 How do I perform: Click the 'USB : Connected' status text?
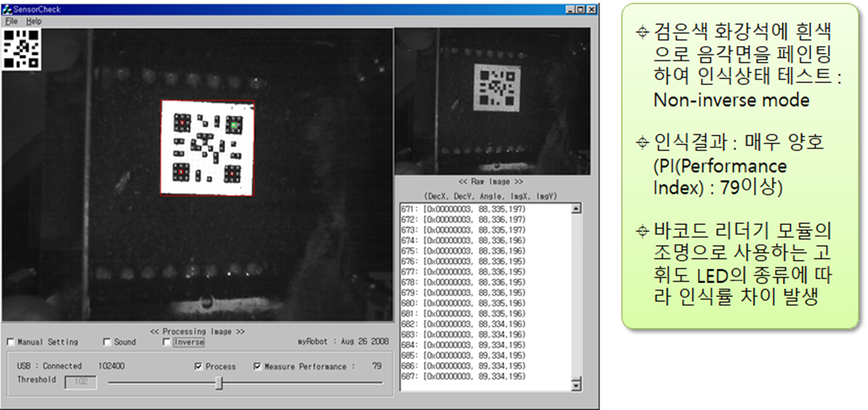pos(49,366)
